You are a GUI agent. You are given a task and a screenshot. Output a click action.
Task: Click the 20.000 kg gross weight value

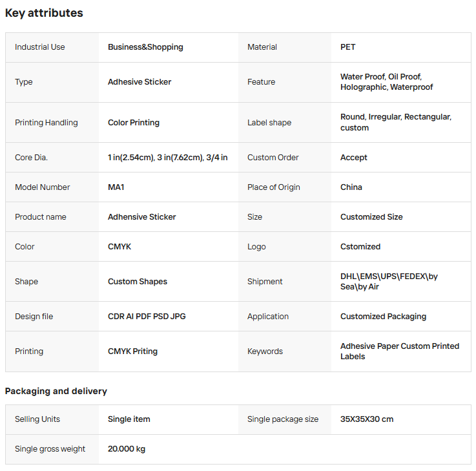tap(127, 449)
